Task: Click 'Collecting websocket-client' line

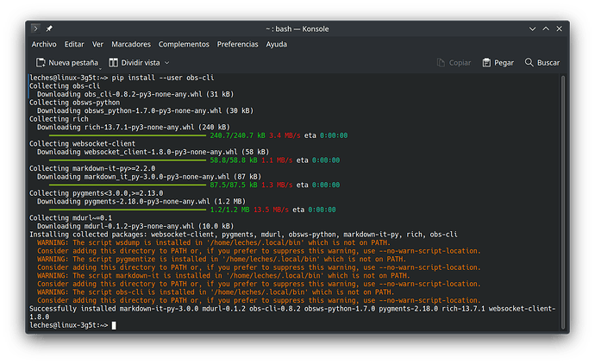Action: tap(82, 143)
